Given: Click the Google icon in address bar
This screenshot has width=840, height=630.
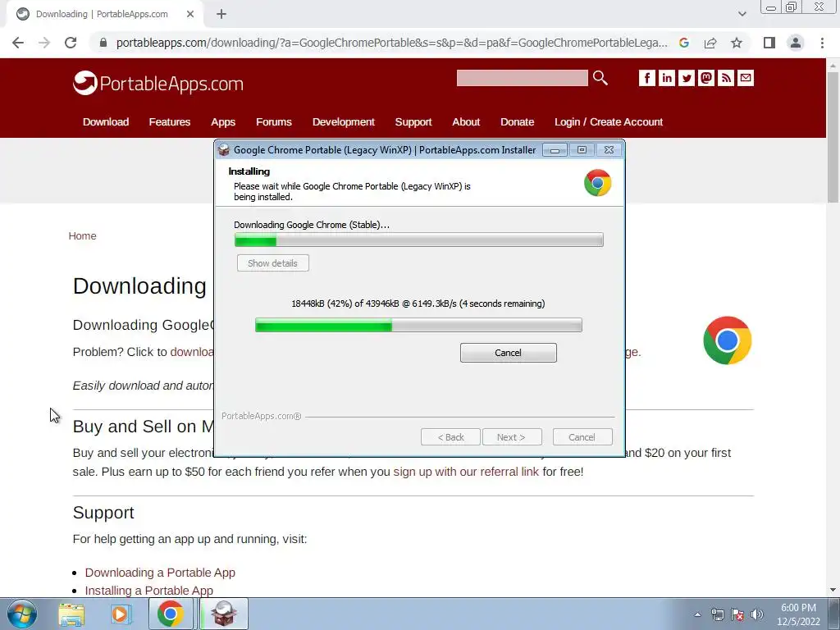Looking at the screenshot, I should pos(683,43).
